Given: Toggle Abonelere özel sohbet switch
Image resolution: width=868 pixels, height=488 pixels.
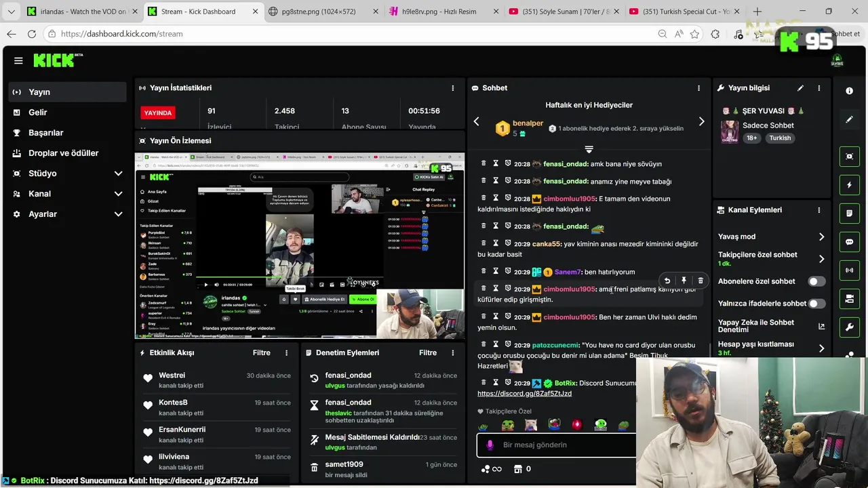Looking at the screenshot, I should click(x=816, y=281).
